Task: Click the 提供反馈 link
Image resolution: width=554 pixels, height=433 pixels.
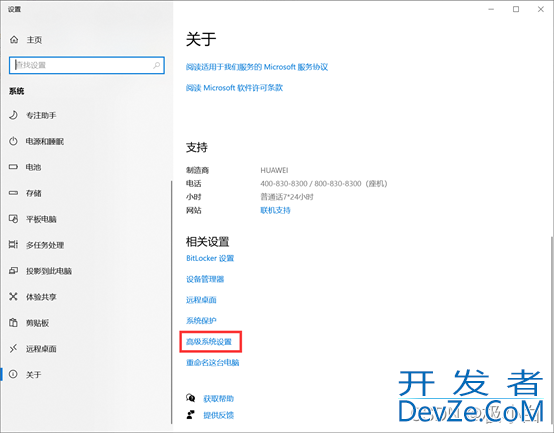Action: click(218, 415)
